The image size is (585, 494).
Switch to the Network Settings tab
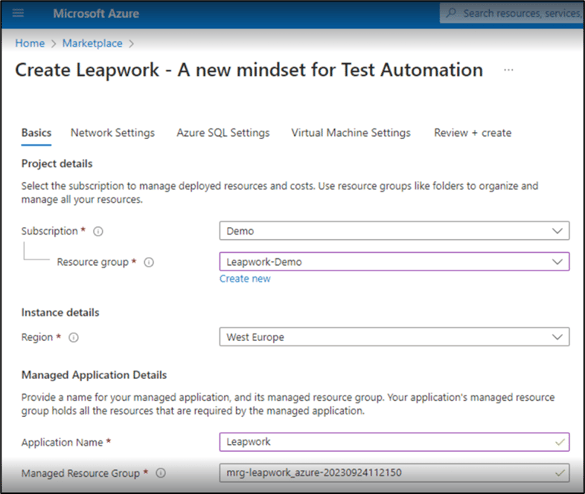pyautogui.click(x=113, y=133)
